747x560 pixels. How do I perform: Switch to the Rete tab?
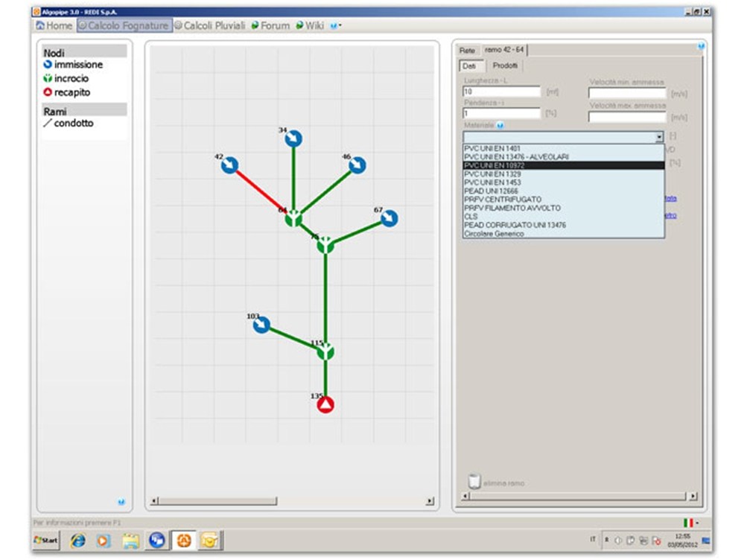coord(467,50)
